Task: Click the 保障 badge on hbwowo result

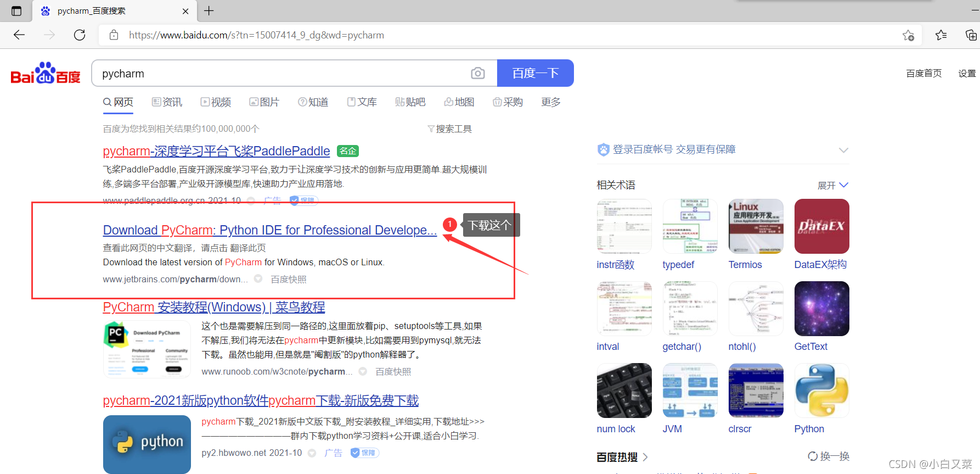Action: tap(365, 453)
